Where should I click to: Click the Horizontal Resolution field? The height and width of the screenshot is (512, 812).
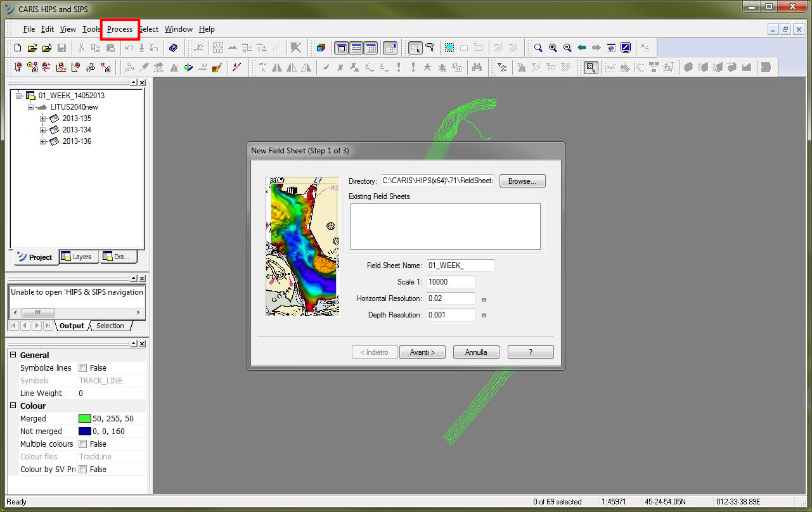pos(451,298)
